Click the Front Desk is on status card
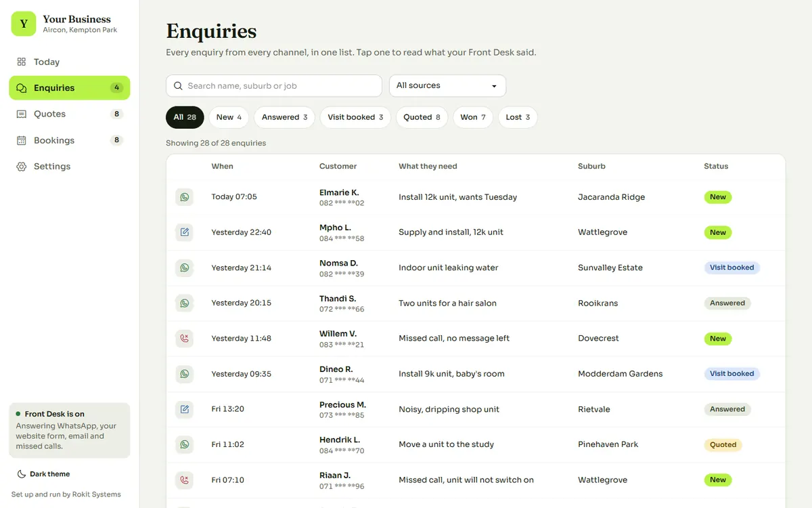 pyautogui.click(x=69, y=430)
